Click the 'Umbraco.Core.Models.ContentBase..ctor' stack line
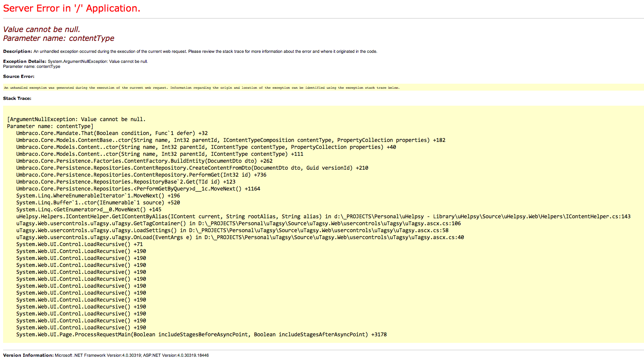 coord(231,140)
